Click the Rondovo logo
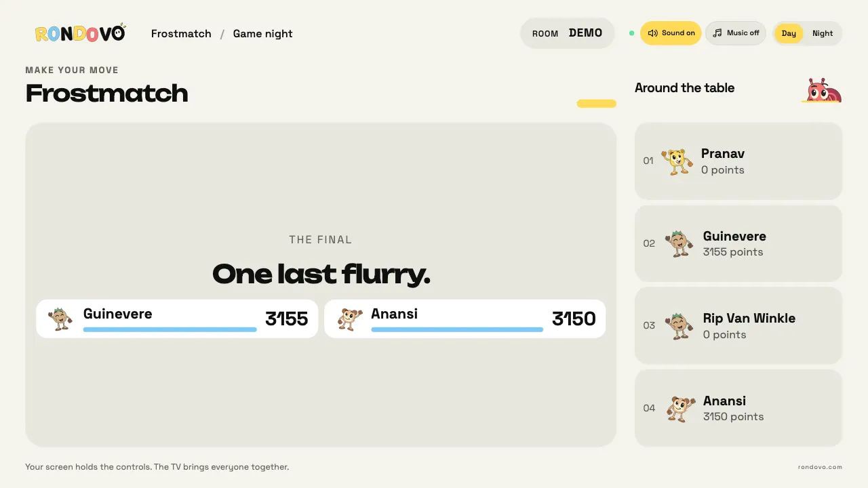This screenshot has width=868, height=488. pyautogui.click(x=80, y=33)
